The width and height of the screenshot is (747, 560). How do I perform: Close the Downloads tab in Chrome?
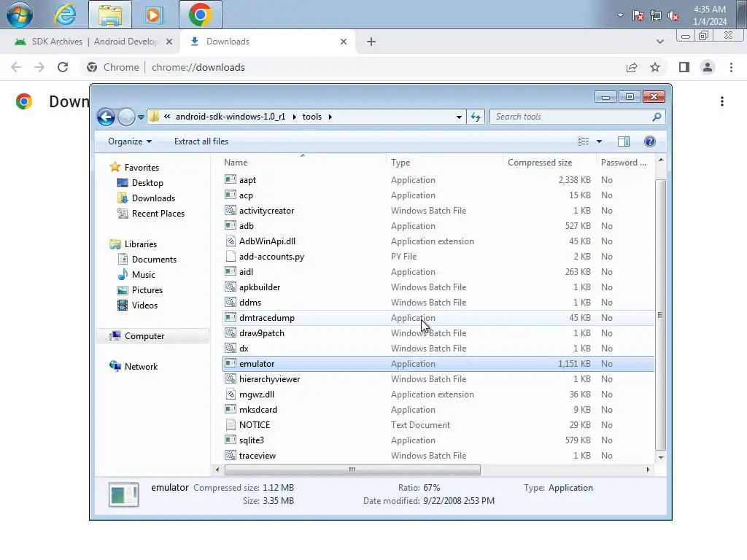pos(344,42)
